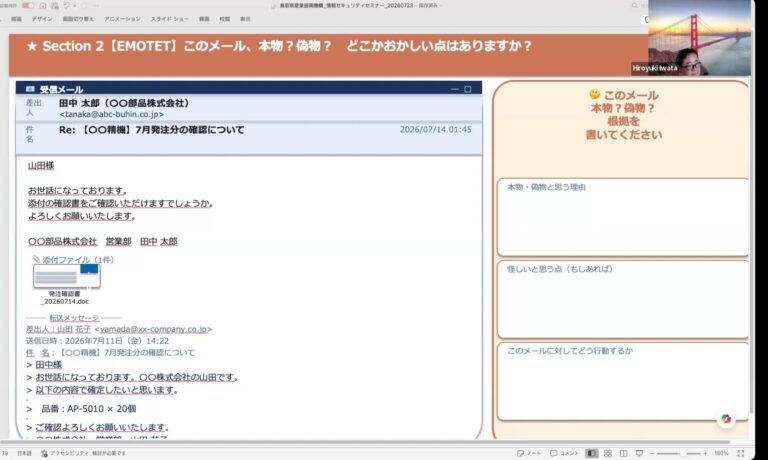This screenshot has height=460, width=768.
Task: Click the 本物・偽物と思う理由 text box
Action: (x=623, y=217)
